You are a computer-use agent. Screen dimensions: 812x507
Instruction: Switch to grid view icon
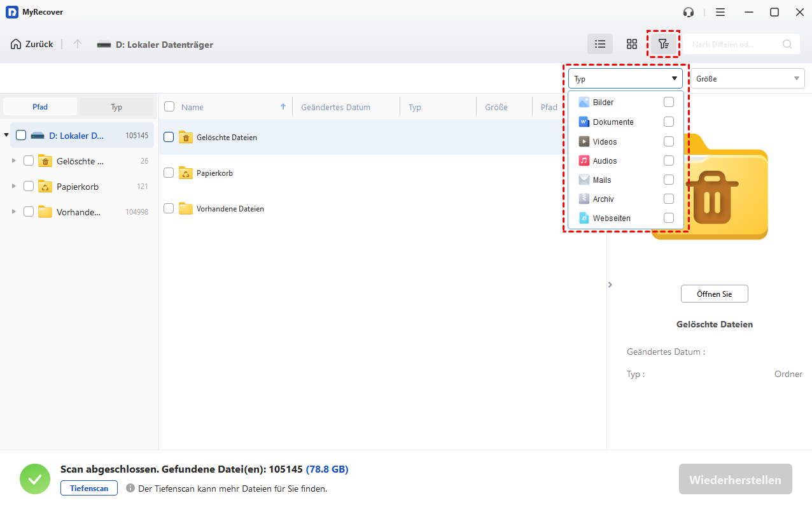[x=631, y=44]
